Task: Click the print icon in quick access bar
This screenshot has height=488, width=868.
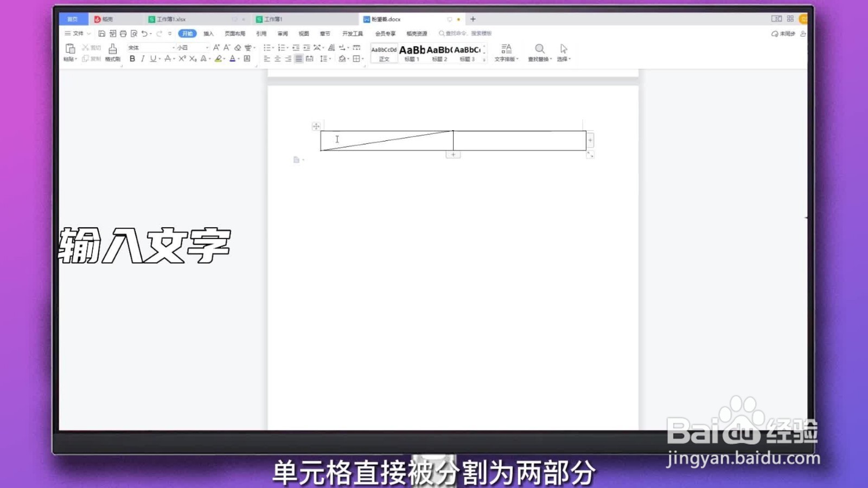Action: [124, 33]
